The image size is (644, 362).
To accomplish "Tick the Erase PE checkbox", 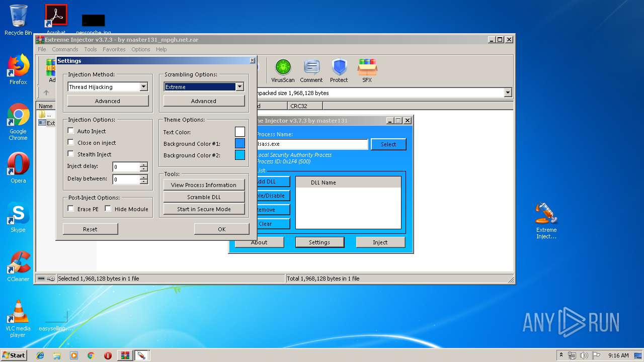I will [x=71, y=209].
